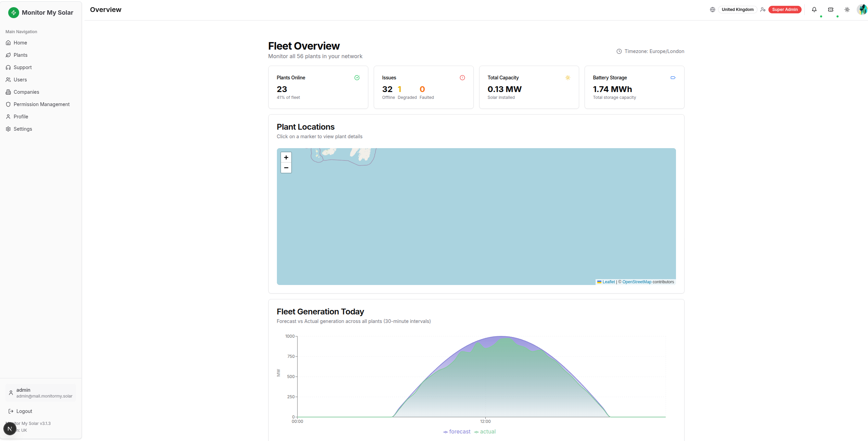868x441 pixels.
Task: Click the Support headset icon
Action: (x=8, y=67)
